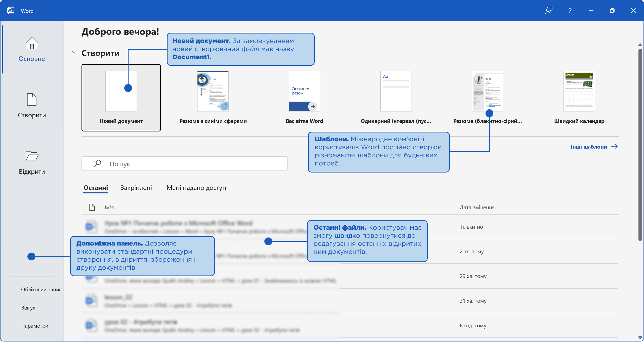
Task: Open the Мені надано доступ tab
Action: point(196,188)
